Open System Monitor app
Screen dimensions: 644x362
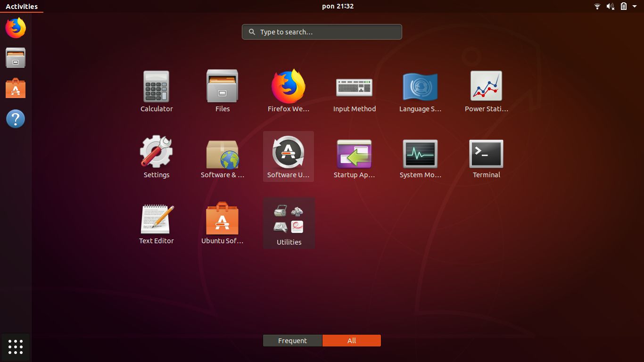tap(420, 157)
